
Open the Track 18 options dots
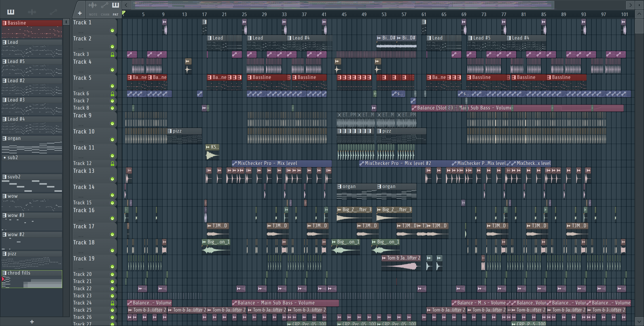pos(80,252)
